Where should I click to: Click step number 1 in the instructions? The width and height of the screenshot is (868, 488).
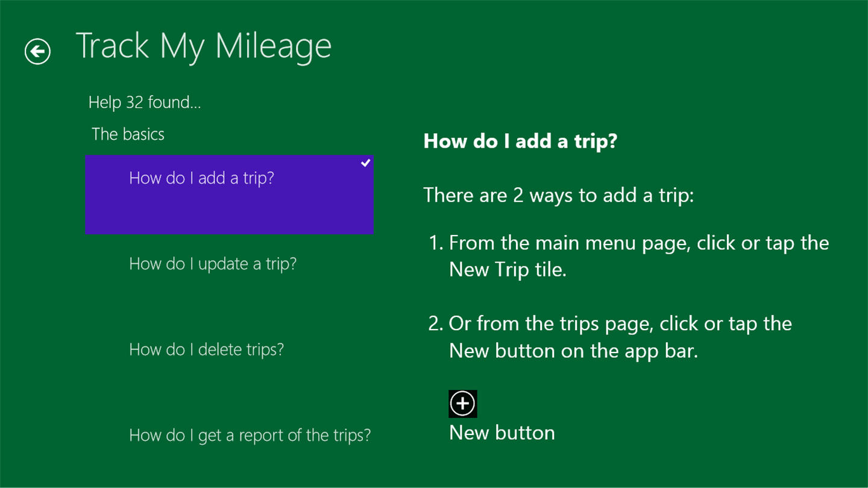(x=435, y=243)
